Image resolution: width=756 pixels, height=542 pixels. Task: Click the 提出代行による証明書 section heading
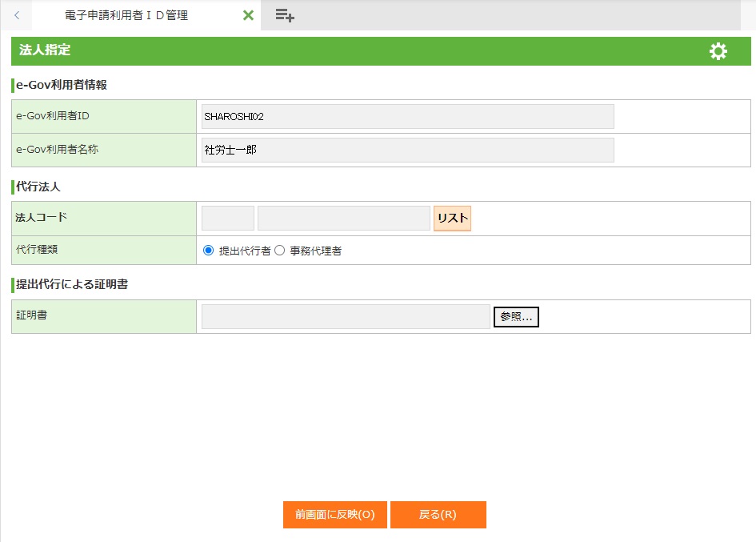click(72, 284)
